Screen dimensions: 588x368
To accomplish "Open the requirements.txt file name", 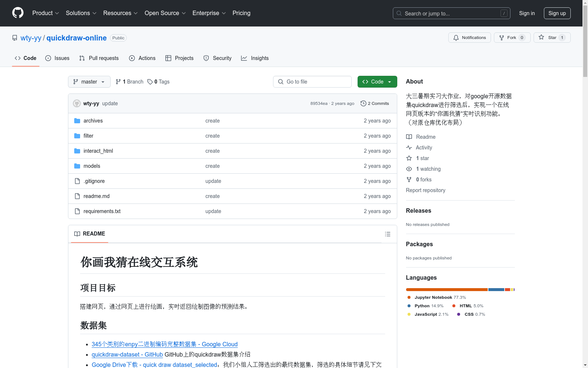I will pos(102,211).
